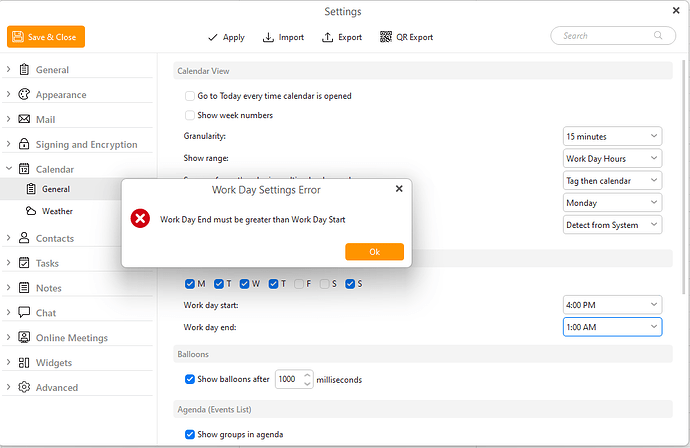Tick the Show week numbers checkbox

190,115
